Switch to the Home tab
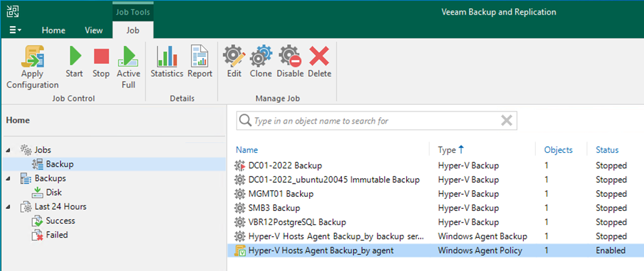Screen dimensions: 644x271 [53, 31]
